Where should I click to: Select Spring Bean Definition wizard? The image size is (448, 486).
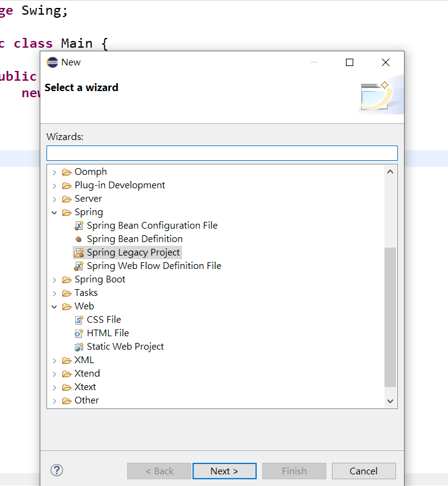pyautogui.click(x=135, y=239)
